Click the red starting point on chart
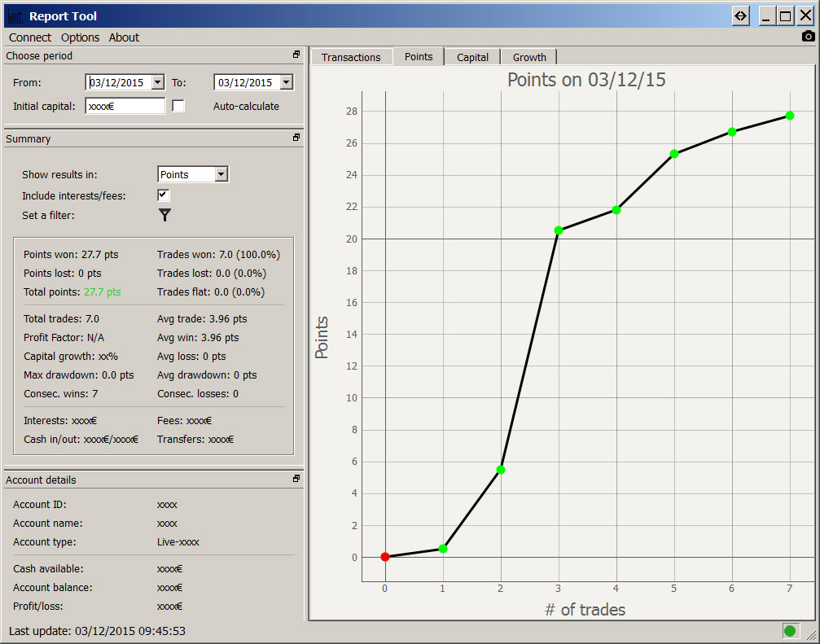This screenshot has width=820, height=644. pos(385,557)
